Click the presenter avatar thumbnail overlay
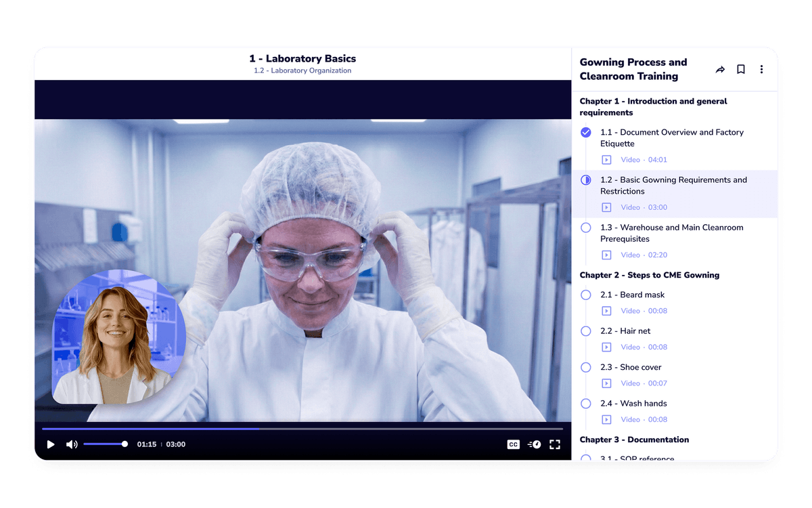 point(118,337)
